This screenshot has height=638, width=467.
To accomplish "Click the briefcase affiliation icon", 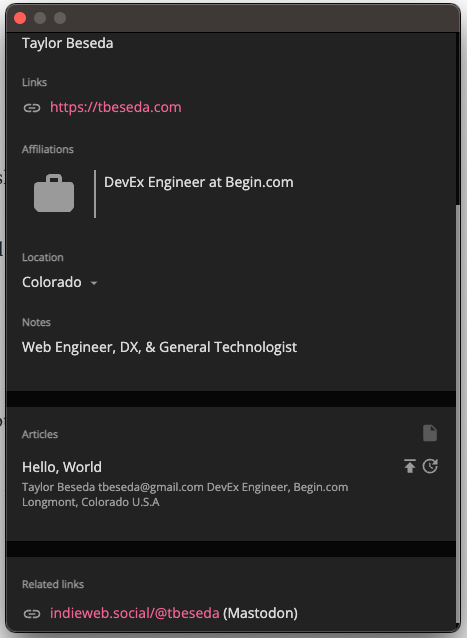I will pyautogui.click(x=54, y=193).
